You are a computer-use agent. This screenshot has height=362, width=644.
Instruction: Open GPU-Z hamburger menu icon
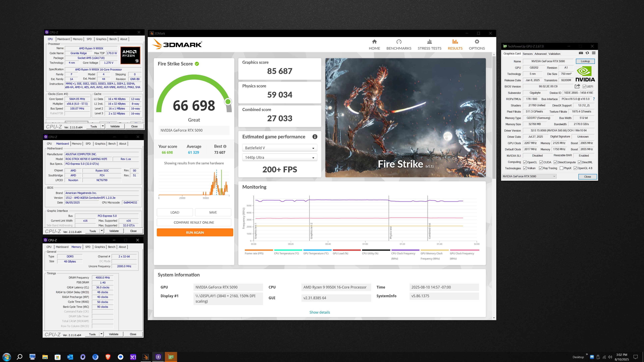pos(594,53)
